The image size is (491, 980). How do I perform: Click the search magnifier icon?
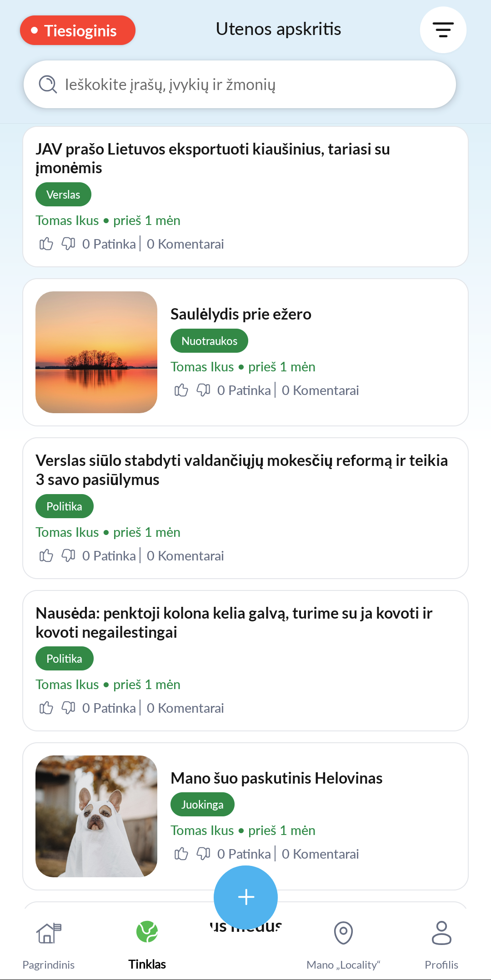point(47,85)
